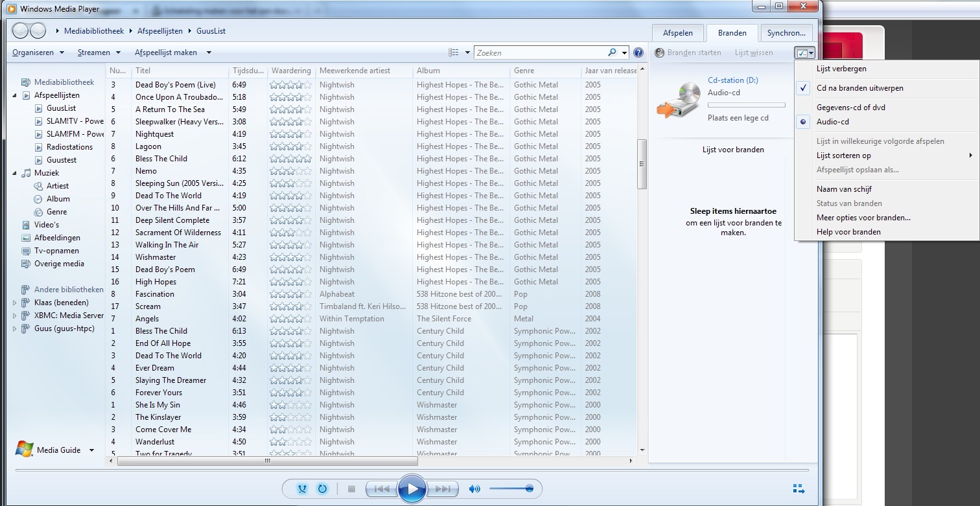Switch to the Afspelen tab
The image size is (980, 506).
click(678, 33)
